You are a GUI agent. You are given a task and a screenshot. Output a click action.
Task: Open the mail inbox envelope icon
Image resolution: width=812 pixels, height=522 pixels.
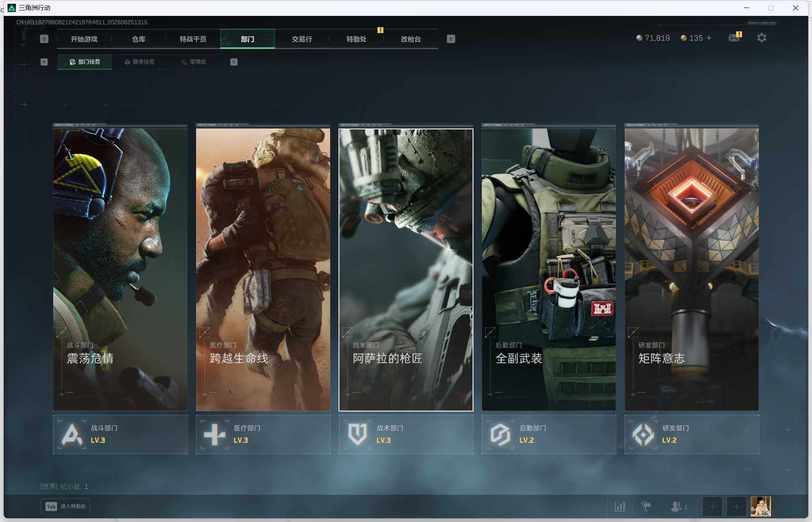(734, 38)
